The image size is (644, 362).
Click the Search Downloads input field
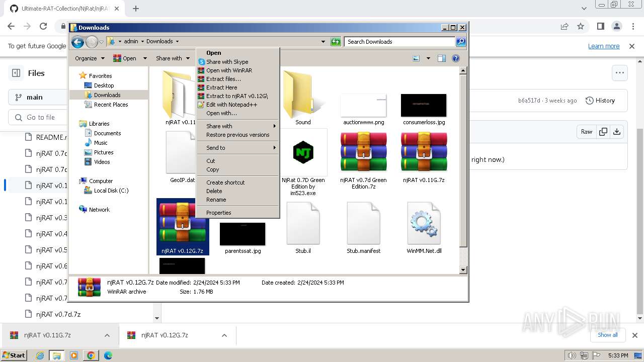400,42
